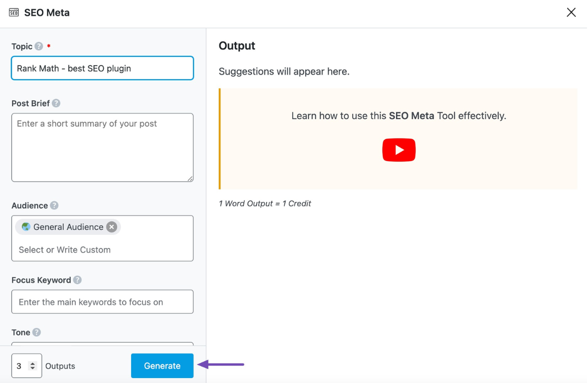Click the Focus Keyword help icon
588x383 pixels.
coord(77,280)
